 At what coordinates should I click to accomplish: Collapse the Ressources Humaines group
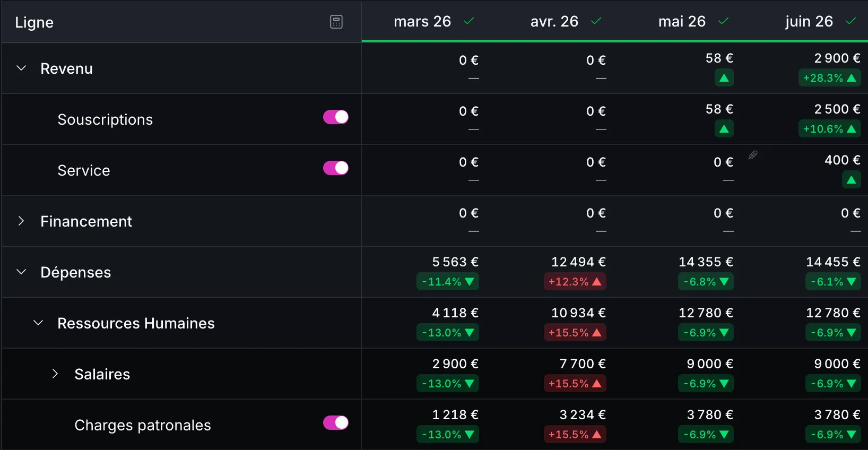click(x=38, y=323)
